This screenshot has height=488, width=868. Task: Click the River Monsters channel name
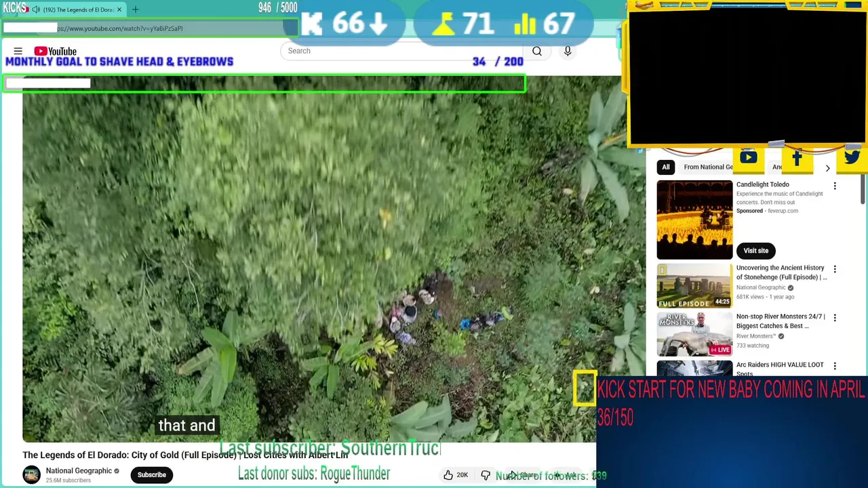pos(756,336)
